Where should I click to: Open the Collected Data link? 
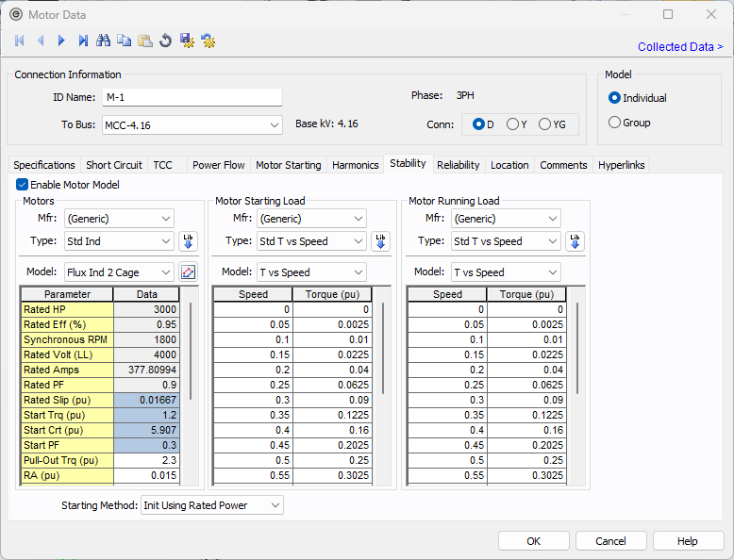point(679,46)
